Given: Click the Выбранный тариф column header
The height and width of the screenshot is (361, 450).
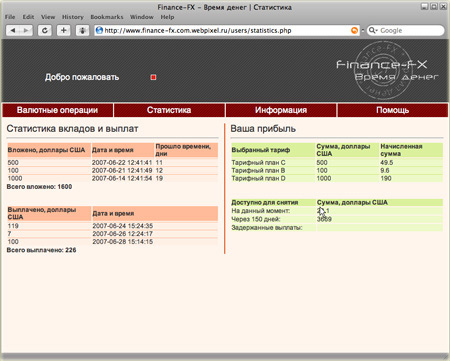Looking at the screenshot, I should tap(273, 150).
